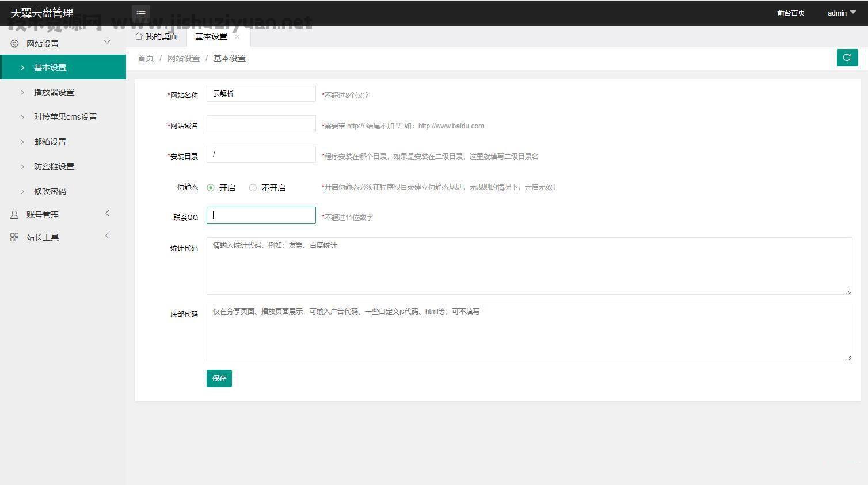Select the 不开启 radio for 伪静态
This screenshot has height=485, width=868.
(x=253, y=188)
